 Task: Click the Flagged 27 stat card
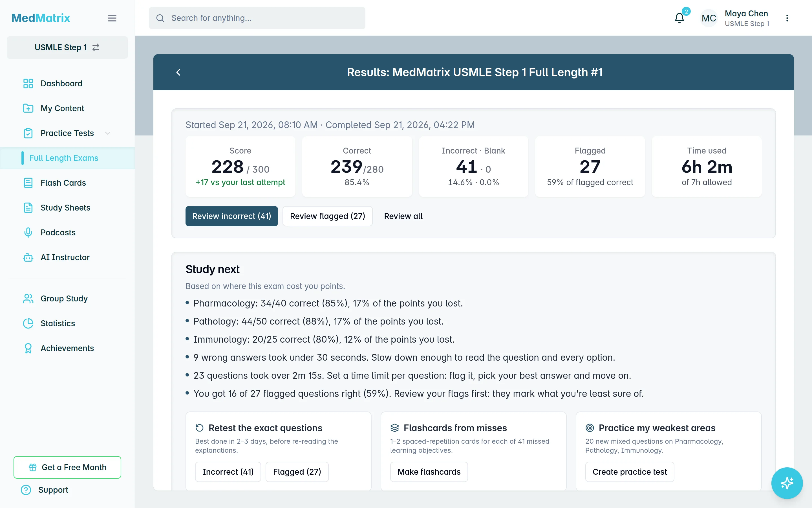pyautogui.click(x=590, y=167)
